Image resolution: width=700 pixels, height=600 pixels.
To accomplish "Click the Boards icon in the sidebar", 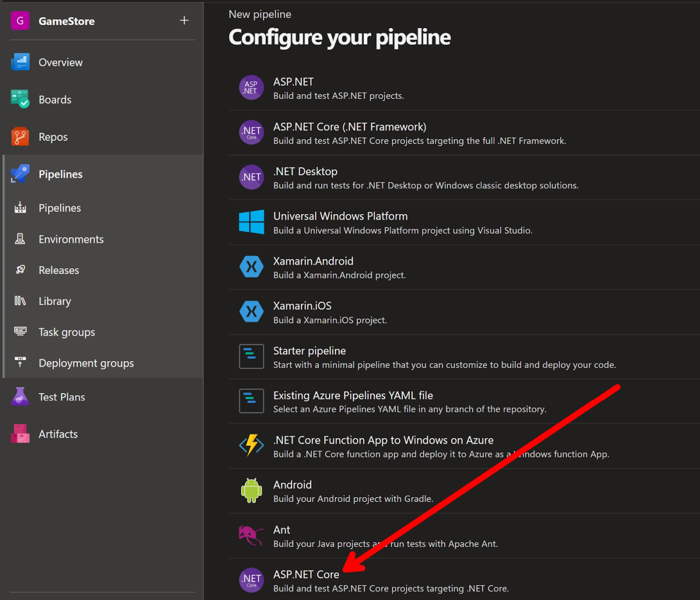I will coord(20,99).
